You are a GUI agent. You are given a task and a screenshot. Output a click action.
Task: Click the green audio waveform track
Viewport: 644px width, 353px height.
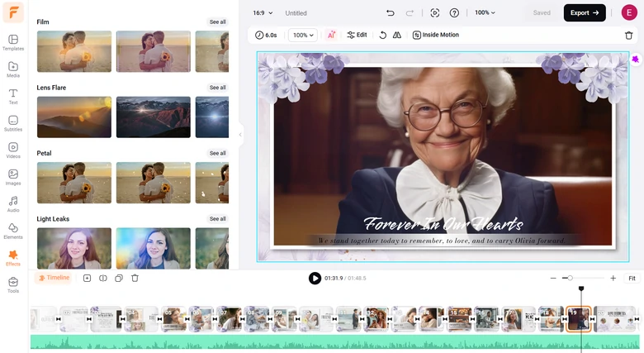click(334, 342)
